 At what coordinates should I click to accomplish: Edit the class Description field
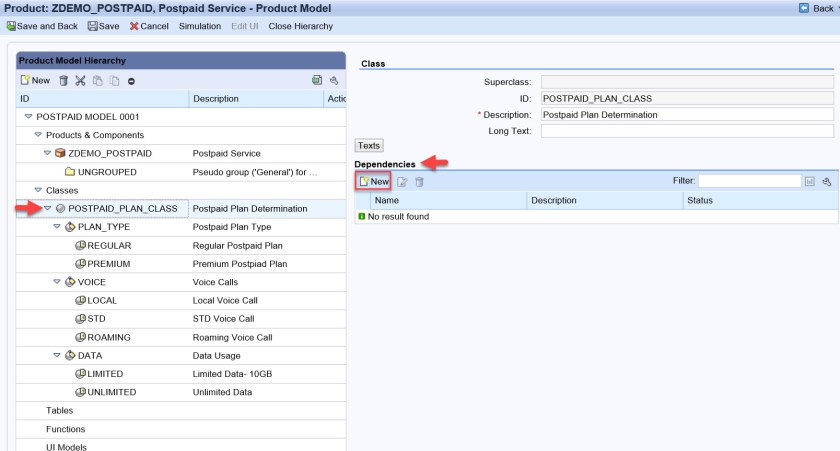[687, 115]
